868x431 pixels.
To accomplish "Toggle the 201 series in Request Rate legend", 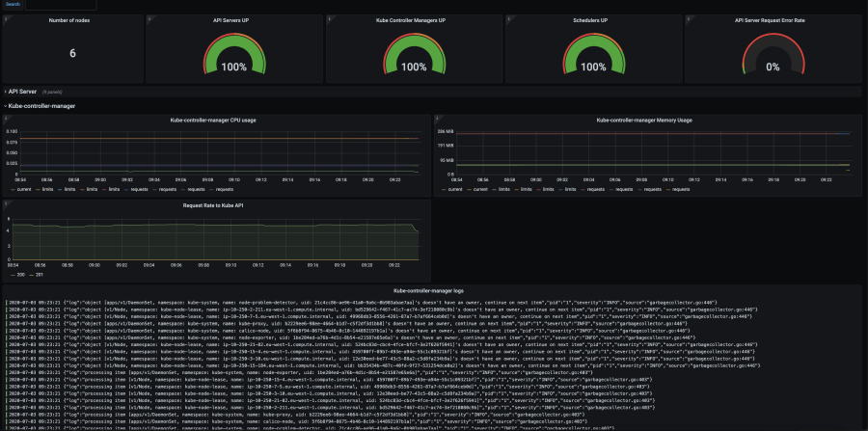I will [36, 275].
